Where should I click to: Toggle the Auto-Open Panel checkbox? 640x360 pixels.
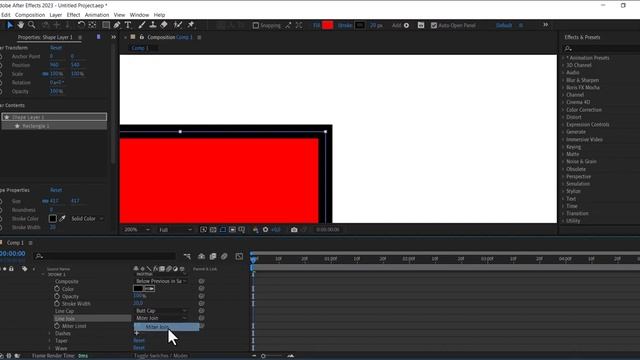point(434,25)
